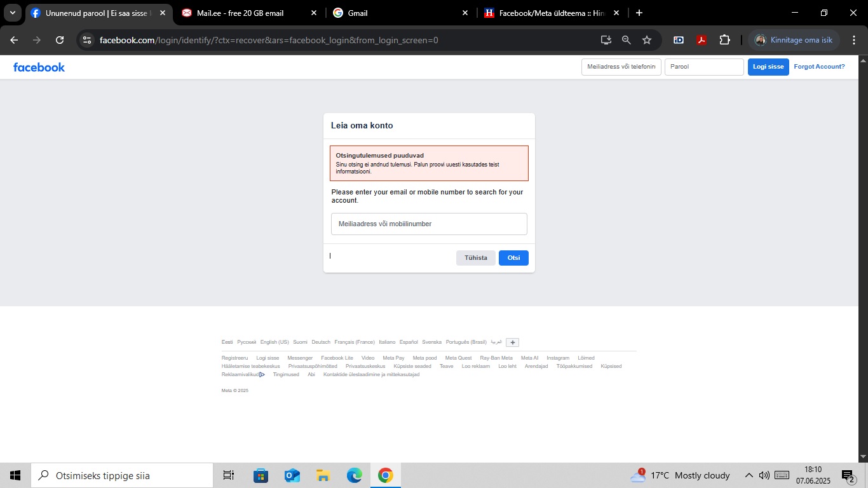Open the Privaatsuspõhimõtted footer link
The width and height of the screenshot is (868, 488).
click(313, 367)
